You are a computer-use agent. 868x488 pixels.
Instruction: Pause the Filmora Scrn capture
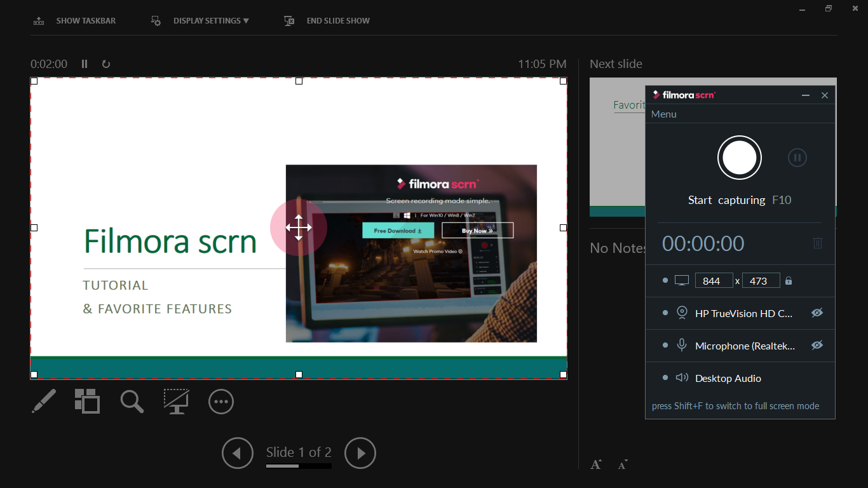pyautogui.click(x=797, y=157)
